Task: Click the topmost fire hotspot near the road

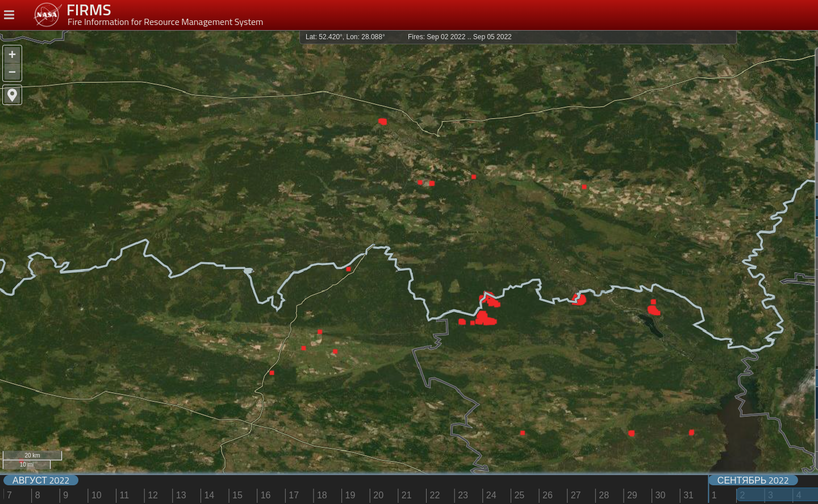Action: [x=382, y=121]
